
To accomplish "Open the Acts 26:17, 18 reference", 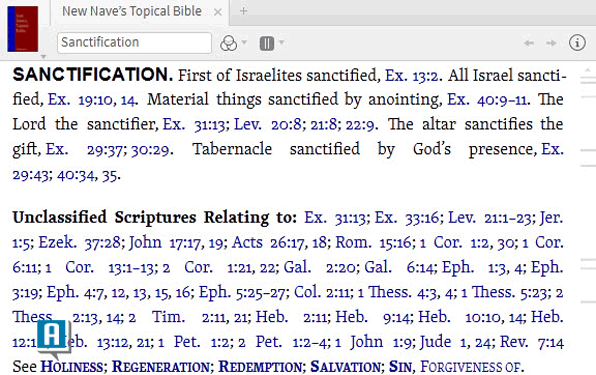I will (x=279, y=243).
